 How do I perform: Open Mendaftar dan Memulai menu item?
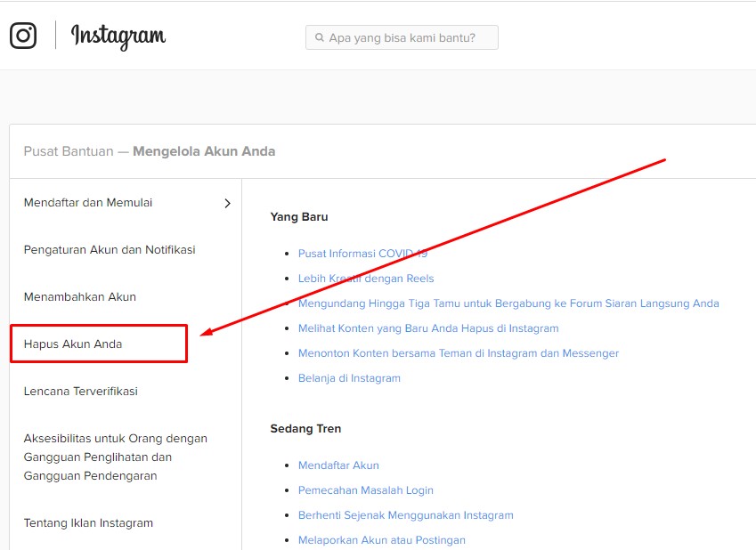click(88, 202)
